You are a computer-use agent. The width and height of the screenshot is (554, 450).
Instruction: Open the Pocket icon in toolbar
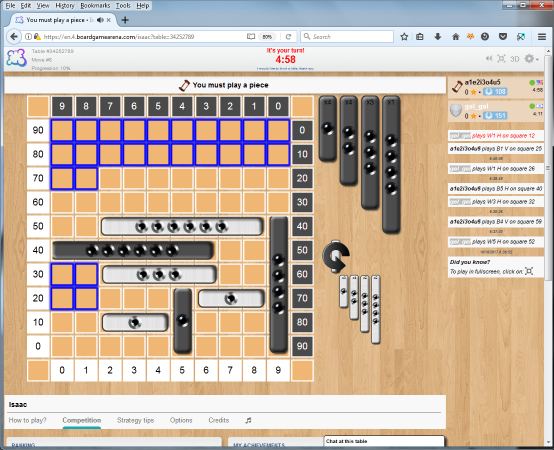pyautogui.click(x=503, y=37)
